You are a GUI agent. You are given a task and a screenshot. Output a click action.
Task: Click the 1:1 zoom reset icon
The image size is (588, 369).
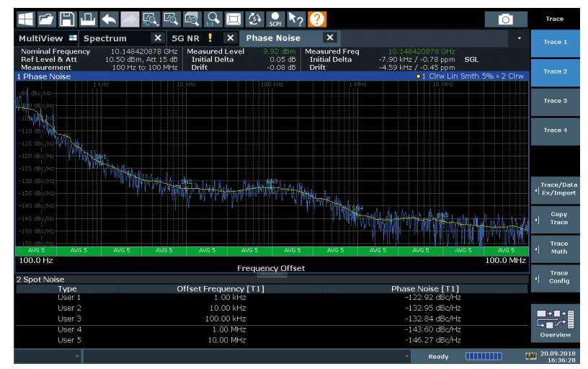(213, 19)
